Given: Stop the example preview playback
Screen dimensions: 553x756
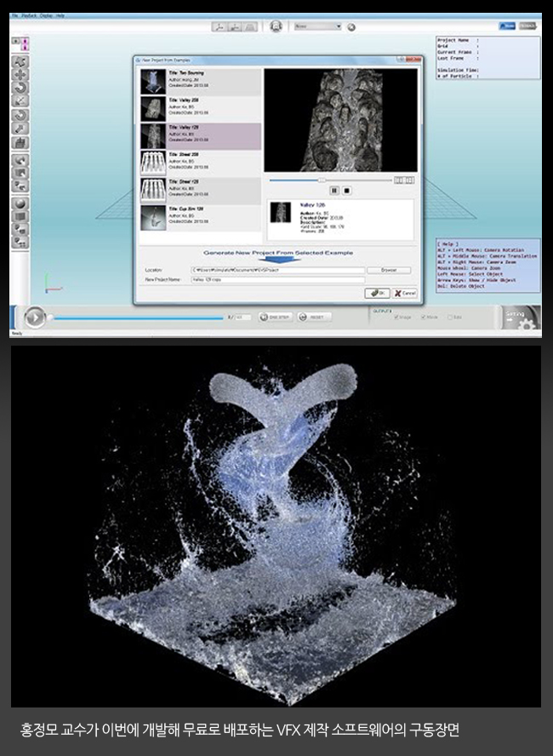Looking at the screenshot, I should coord(346,191).
